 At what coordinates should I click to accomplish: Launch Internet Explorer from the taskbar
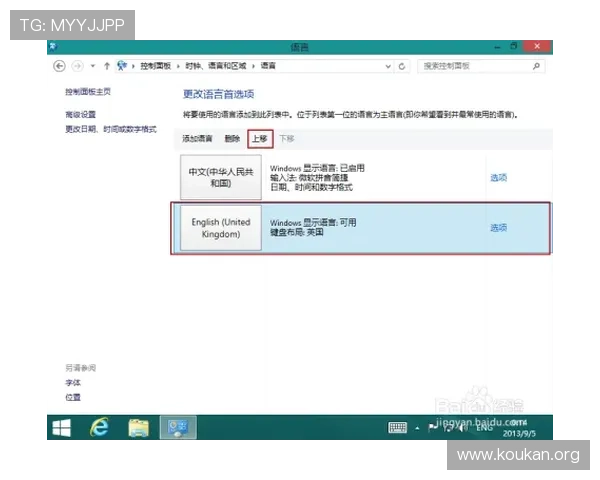click(99, 428)
